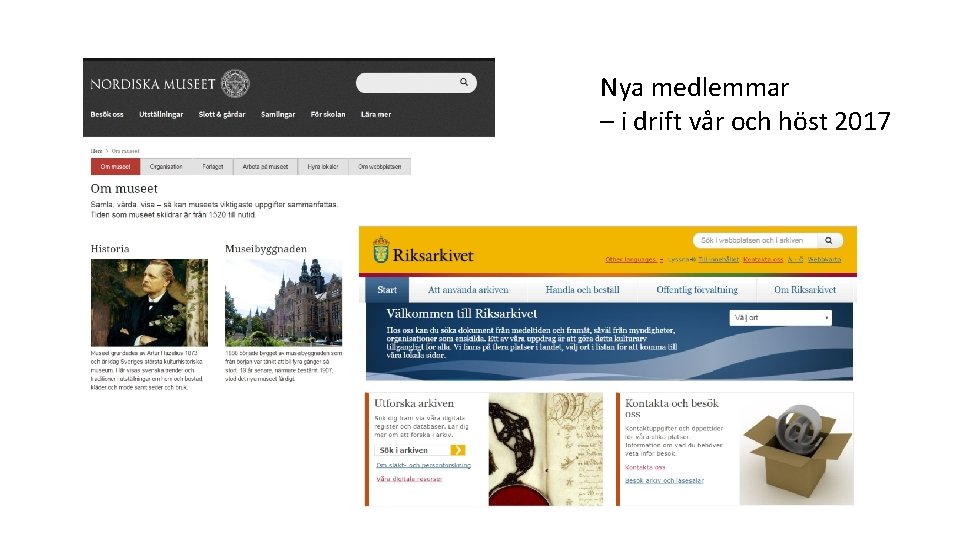Open the För skolan menu
This screenshot has width=960, height=540.
pos(328,114)
